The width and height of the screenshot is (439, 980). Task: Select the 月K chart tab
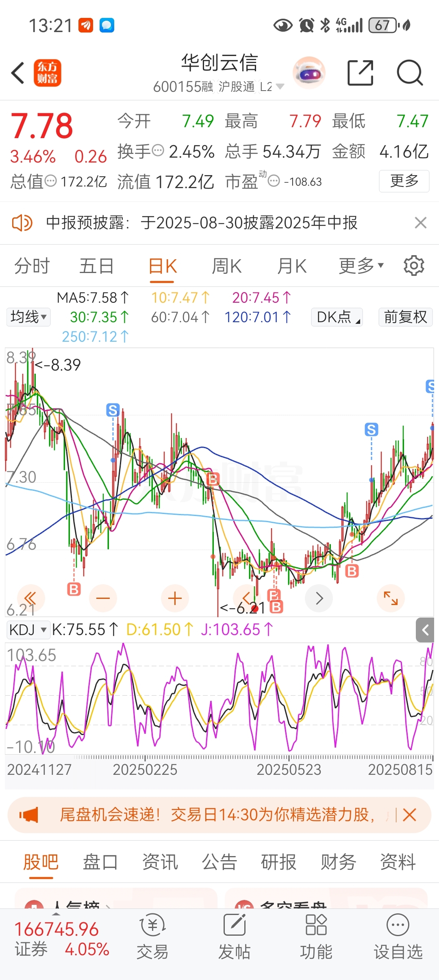292,267
